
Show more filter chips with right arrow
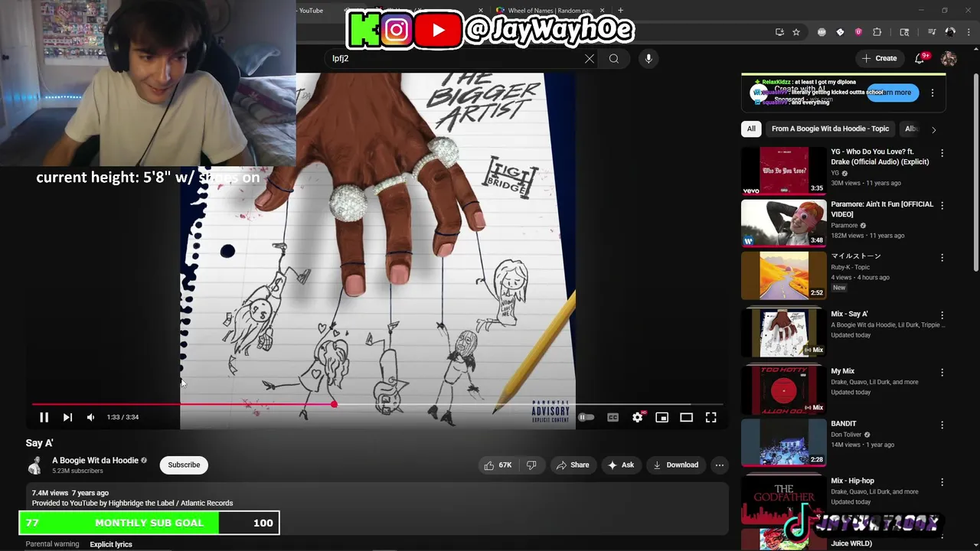pos(933,129)
